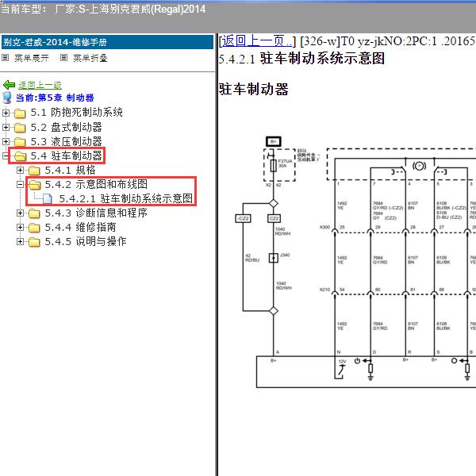Select tree item 5.4 驻车制动器
Viewport: 476px width, 476px height.
66,155
